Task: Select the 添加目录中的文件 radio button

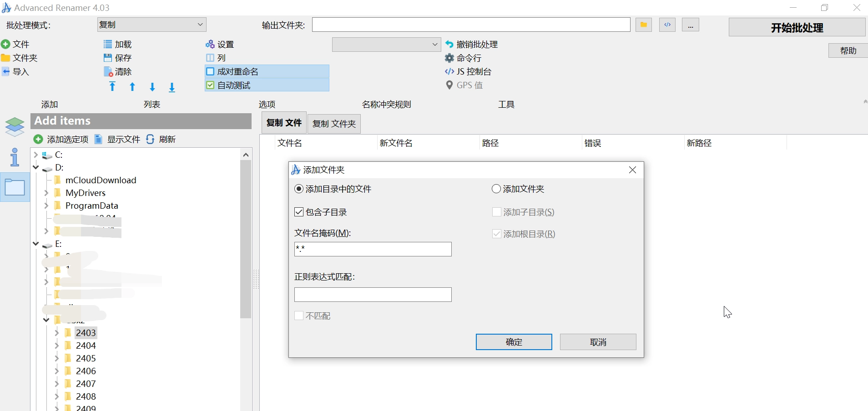Action: pyautogui.click(x=299, y=189)
